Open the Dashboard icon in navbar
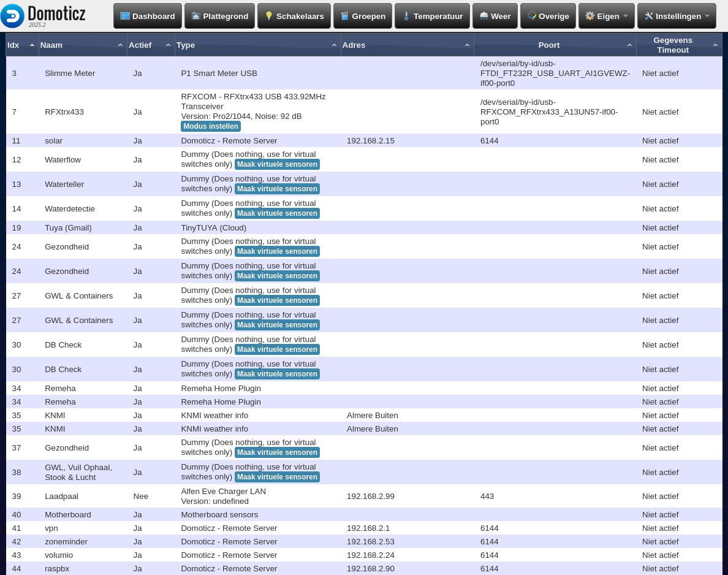728x575 pixels. click(125, 16)
